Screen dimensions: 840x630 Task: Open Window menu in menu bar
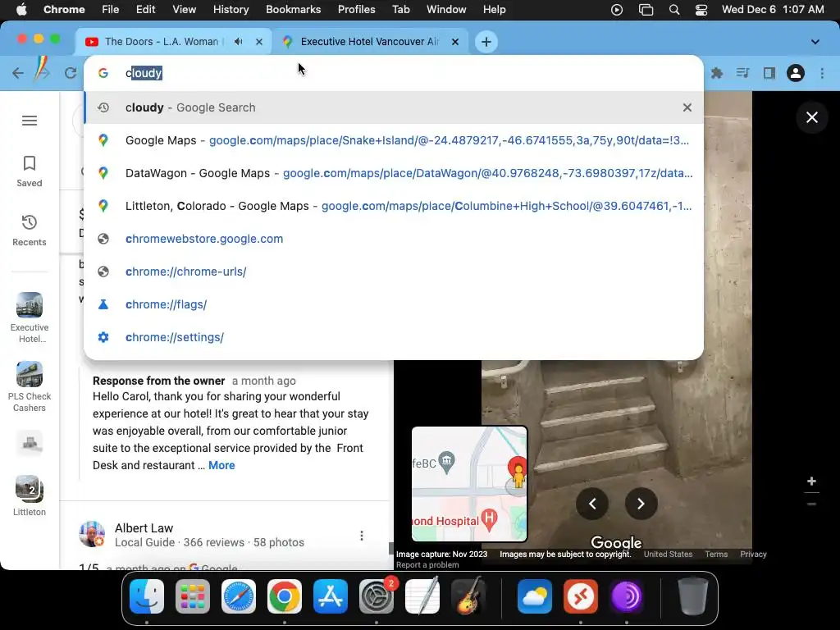(446, 9)
